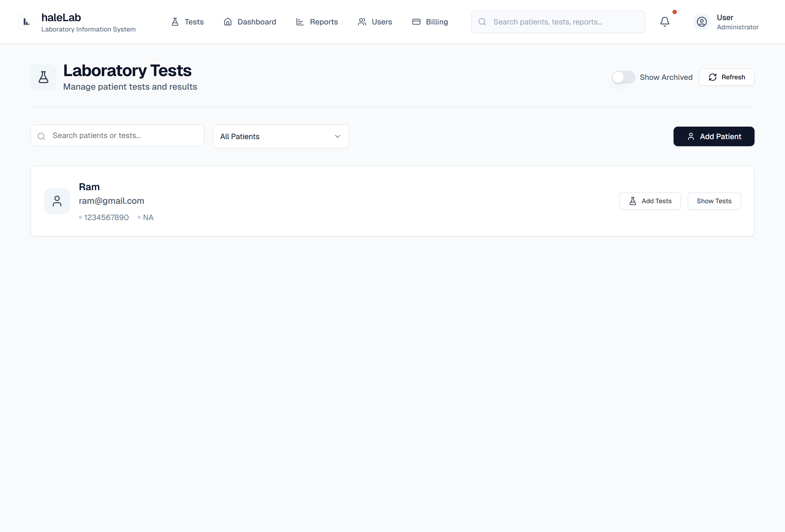Click the haleLab logo icon

point(26,22)
